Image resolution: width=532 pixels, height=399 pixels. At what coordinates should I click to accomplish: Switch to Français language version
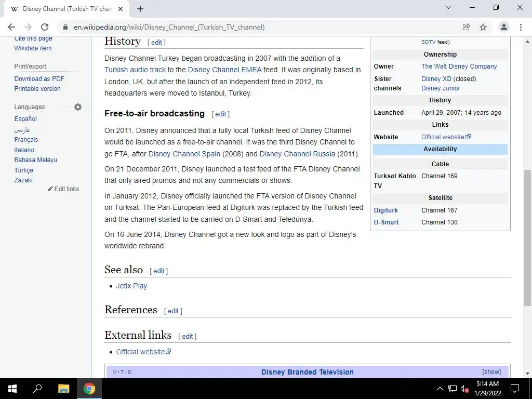coord(26,140)
